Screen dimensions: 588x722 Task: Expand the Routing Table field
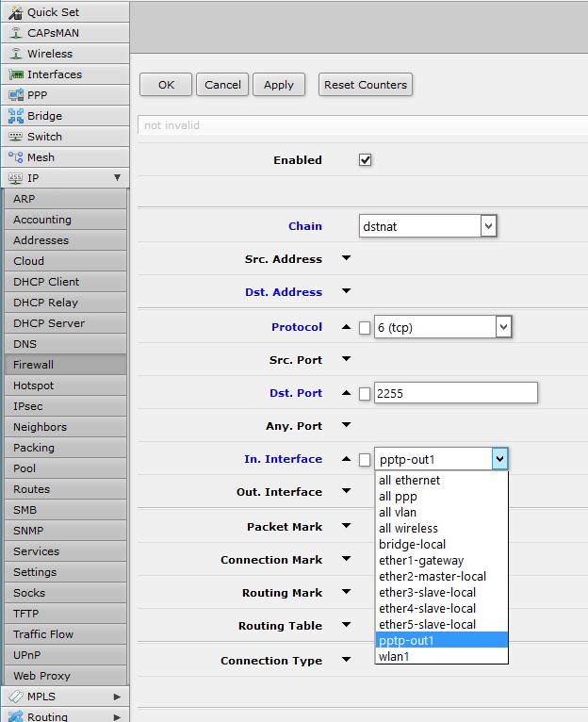tap(346, 625)
